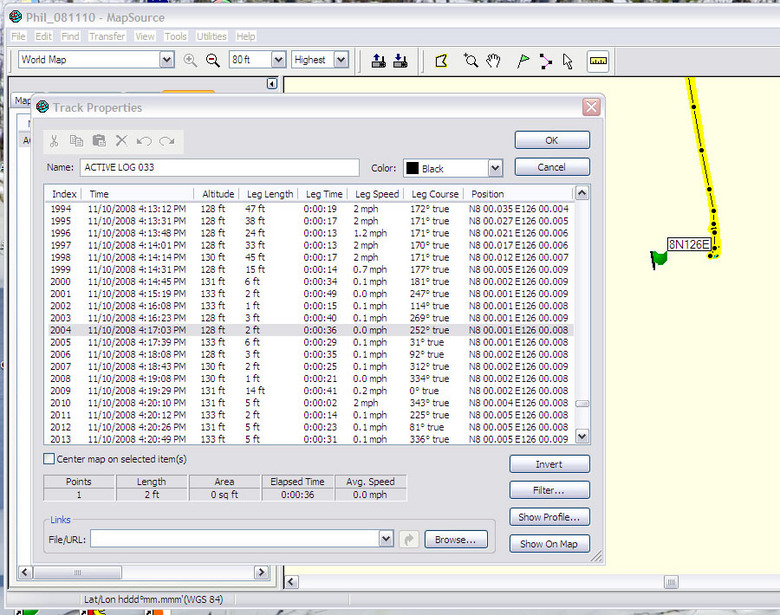Click the Redo arrow icon
The image size is (780, 615).
[167, 141]
